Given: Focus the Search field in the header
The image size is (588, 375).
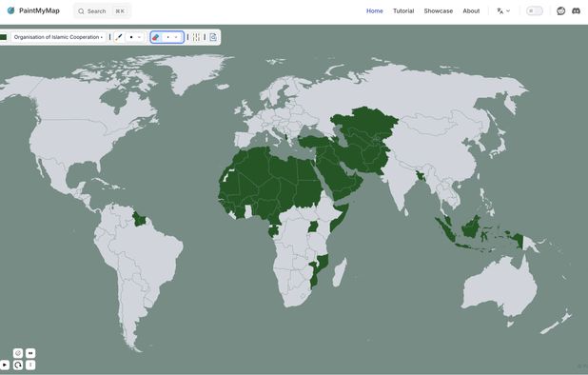Looking at the screenshot, I should (x=102, y=10).
